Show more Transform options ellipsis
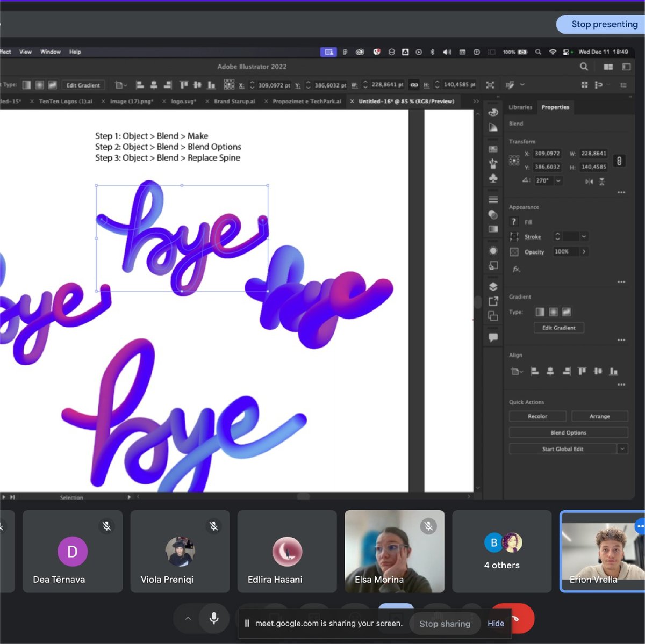 click(621, 192)
